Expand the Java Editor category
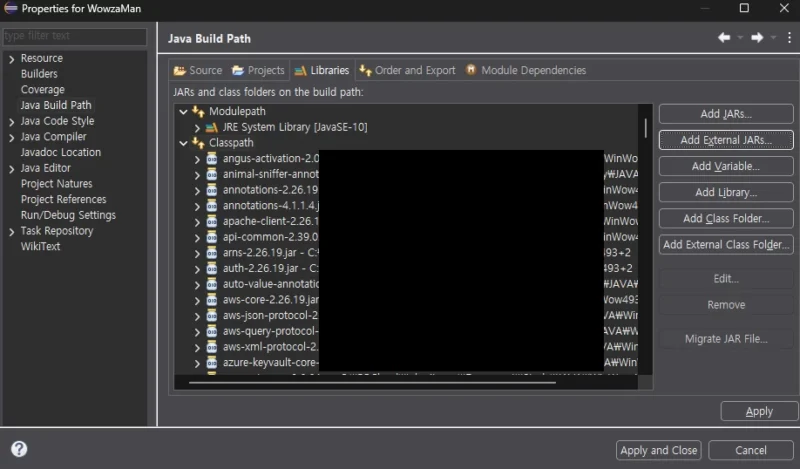 (11, 169)
